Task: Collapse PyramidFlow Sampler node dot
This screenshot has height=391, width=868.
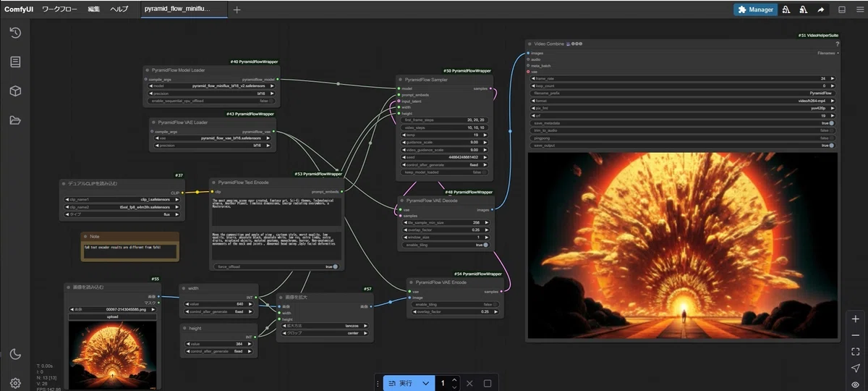Action: pyautogui.click(x=401, y=79)
